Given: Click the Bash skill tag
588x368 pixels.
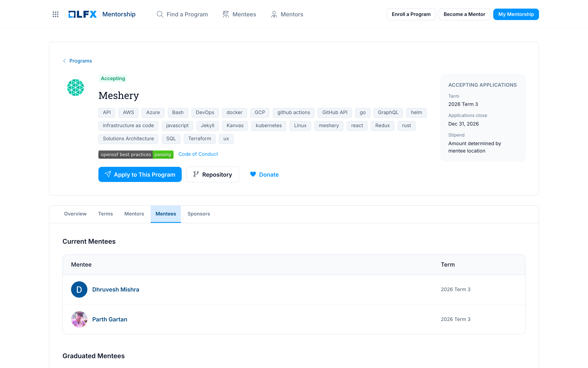Looking at the screenshot, I should pyautogui.click(x=178, y=112).
